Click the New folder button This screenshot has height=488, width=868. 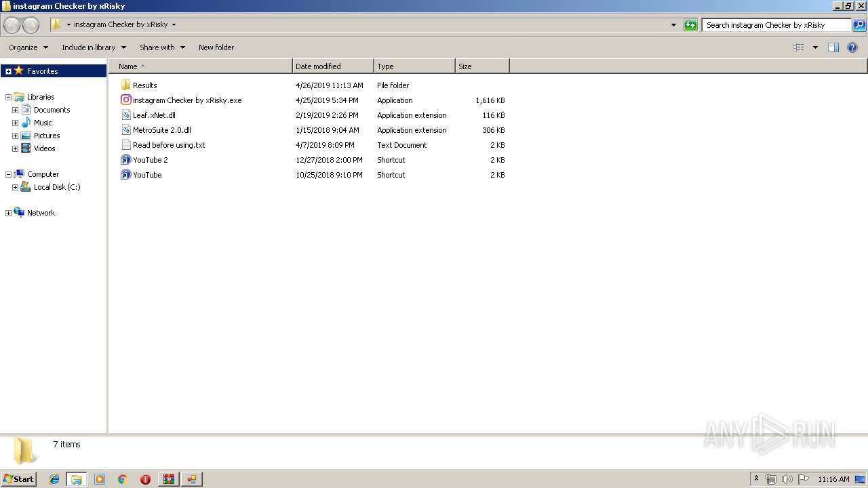point(216,47)
